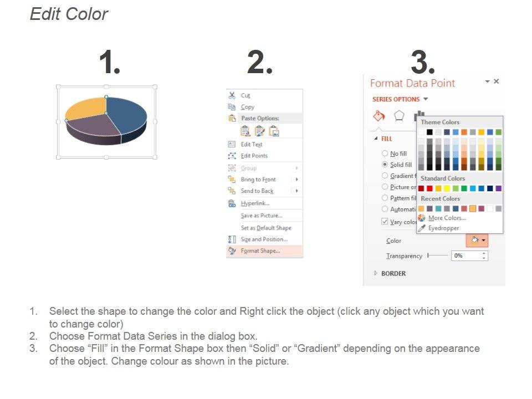
Task: Select the Solid fill radio option
Action: (x=385, y=165)
